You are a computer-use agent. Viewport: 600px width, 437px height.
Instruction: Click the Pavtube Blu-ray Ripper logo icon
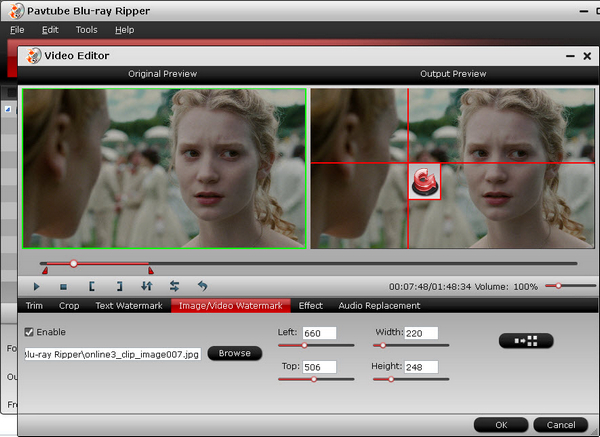pyautogui.click(x=17, y=11)
